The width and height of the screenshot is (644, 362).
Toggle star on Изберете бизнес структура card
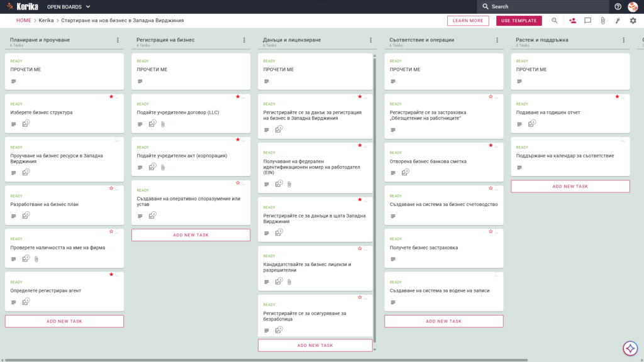coord(111,97)
